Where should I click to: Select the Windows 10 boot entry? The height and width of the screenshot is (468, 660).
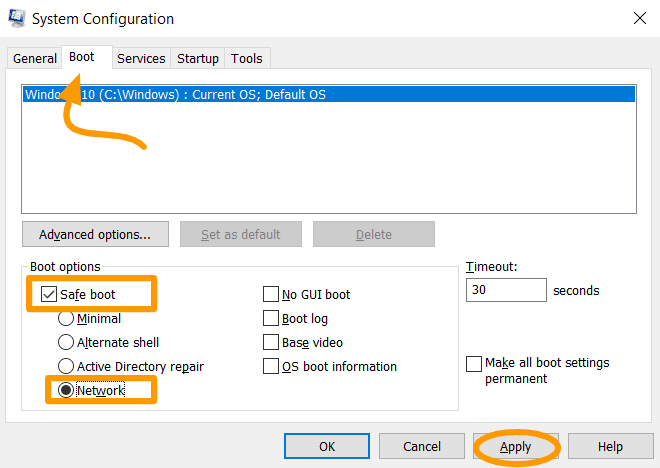tap(329, 95)
